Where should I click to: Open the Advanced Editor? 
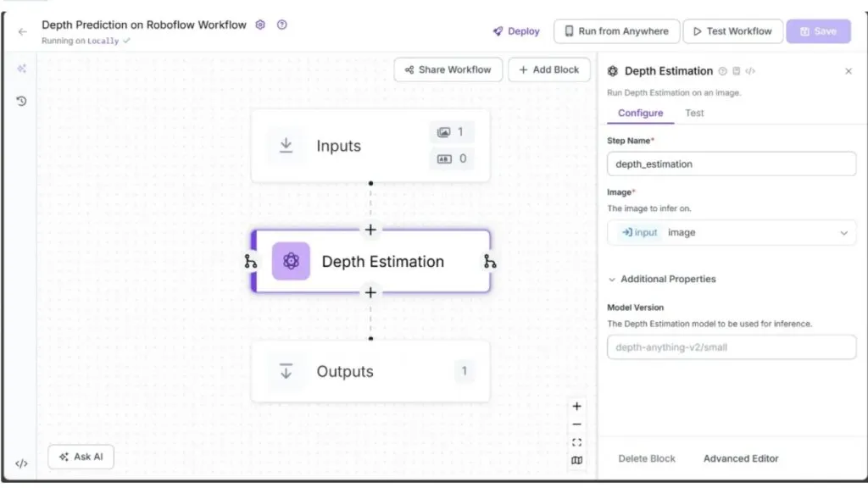(x=741, y=458)
